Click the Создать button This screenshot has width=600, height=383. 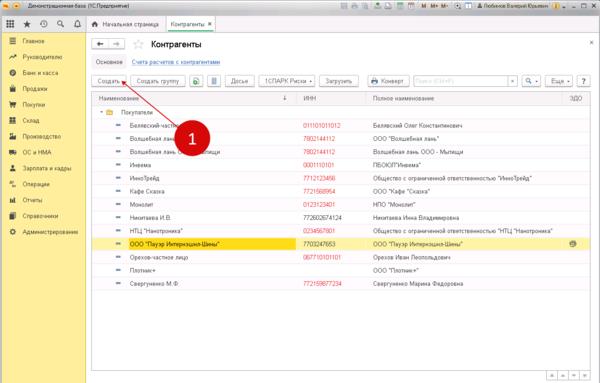(x=109, y=81)
